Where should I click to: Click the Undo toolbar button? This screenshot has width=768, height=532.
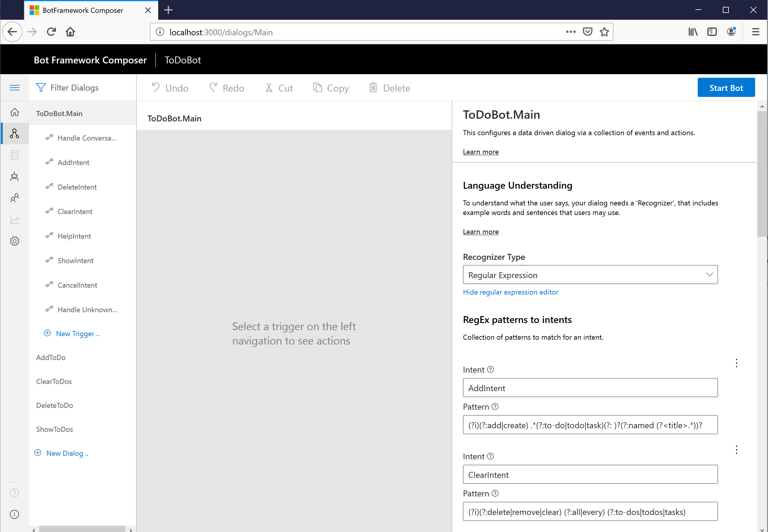pos(170,88)
